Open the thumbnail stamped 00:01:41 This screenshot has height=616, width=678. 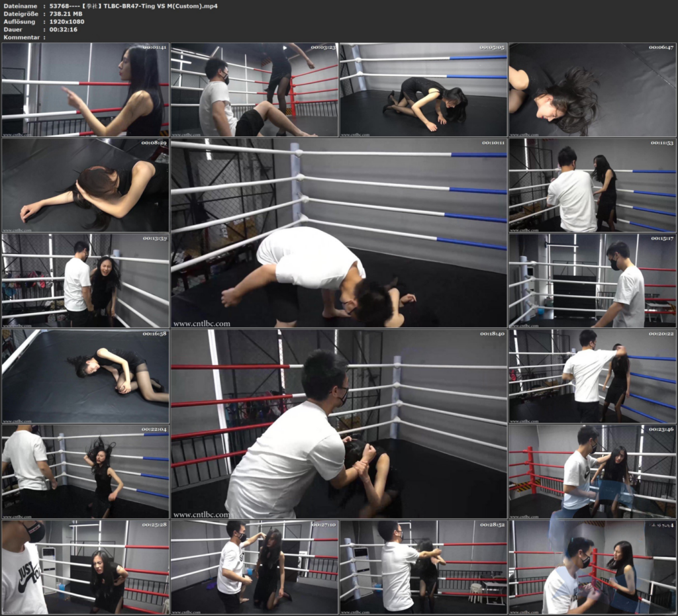click(x=85, y=89)
